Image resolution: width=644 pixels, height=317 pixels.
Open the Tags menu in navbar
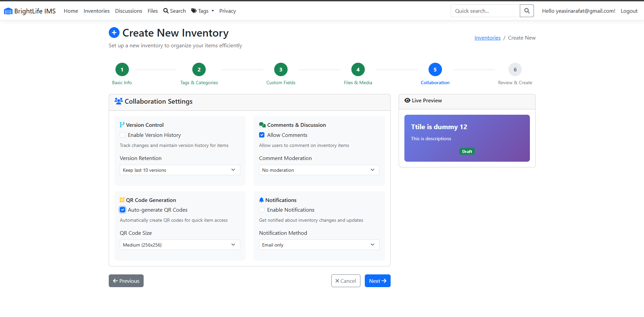(203, 11)
